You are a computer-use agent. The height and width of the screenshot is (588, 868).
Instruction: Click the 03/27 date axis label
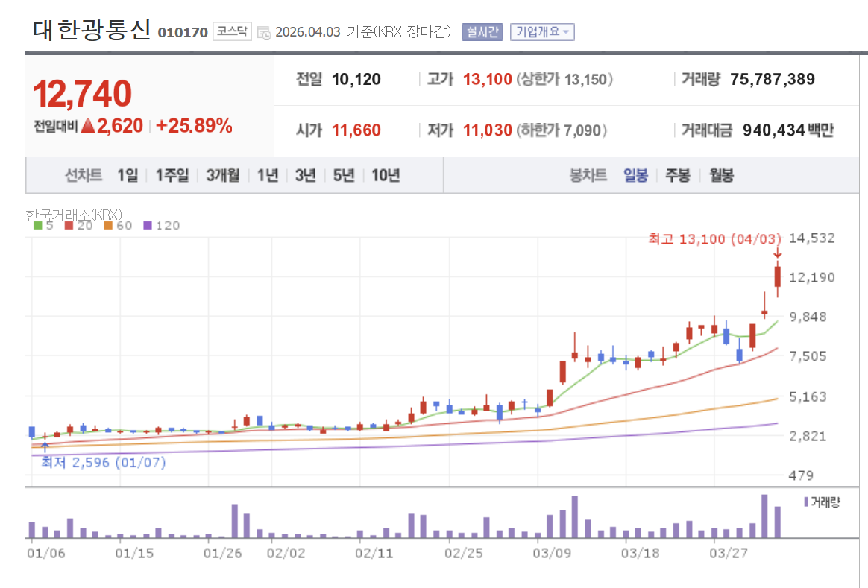click(x=729, y=553)
